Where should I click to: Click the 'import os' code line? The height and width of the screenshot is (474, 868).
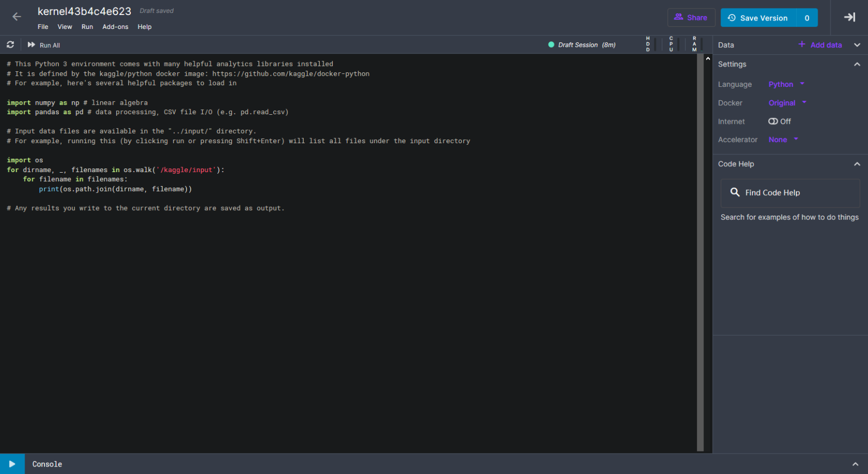(x=25, y=160)
